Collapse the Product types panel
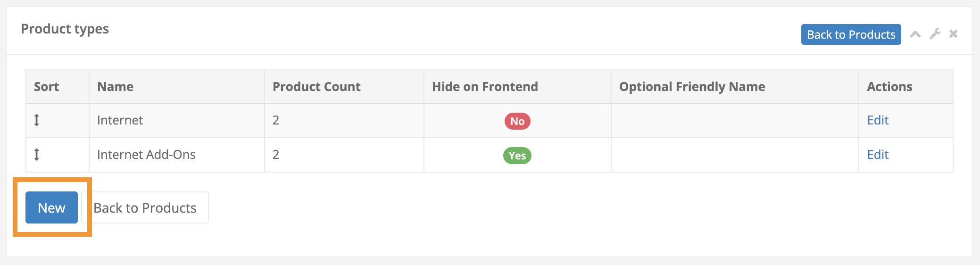980x265 pixels. pos(915,34)
